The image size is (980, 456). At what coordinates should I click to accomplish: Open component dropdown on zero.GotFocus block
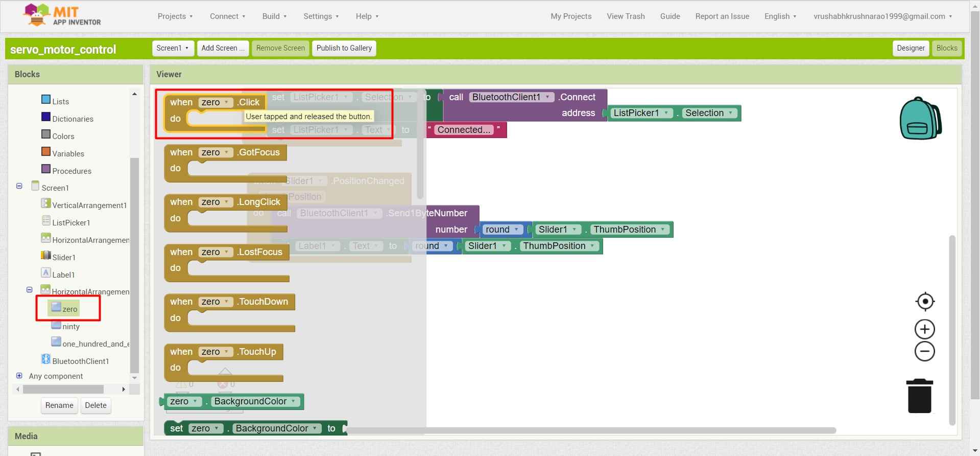216,152
